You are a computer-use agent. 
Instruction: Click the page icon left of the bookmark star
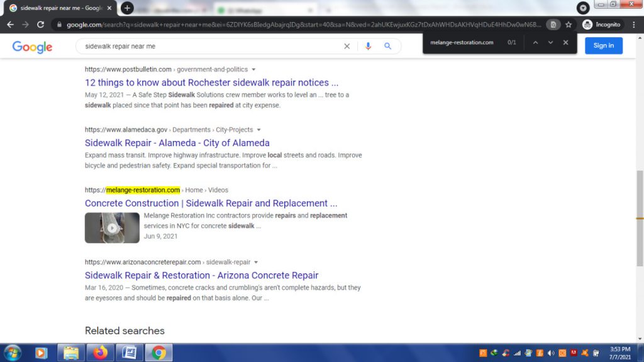[x=553, y=25]
